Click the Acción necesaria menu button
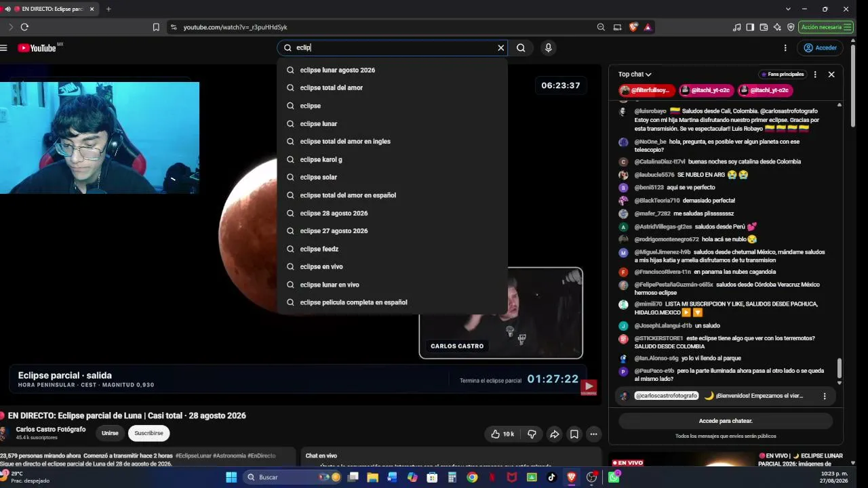Image resolution: width=868 pixels, height=488 pixels. coord(825,27)
